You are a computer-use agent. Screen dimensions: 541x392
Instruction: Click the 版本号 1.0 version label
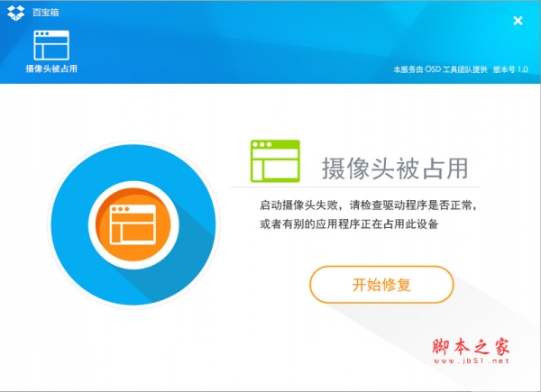point(510,69)
